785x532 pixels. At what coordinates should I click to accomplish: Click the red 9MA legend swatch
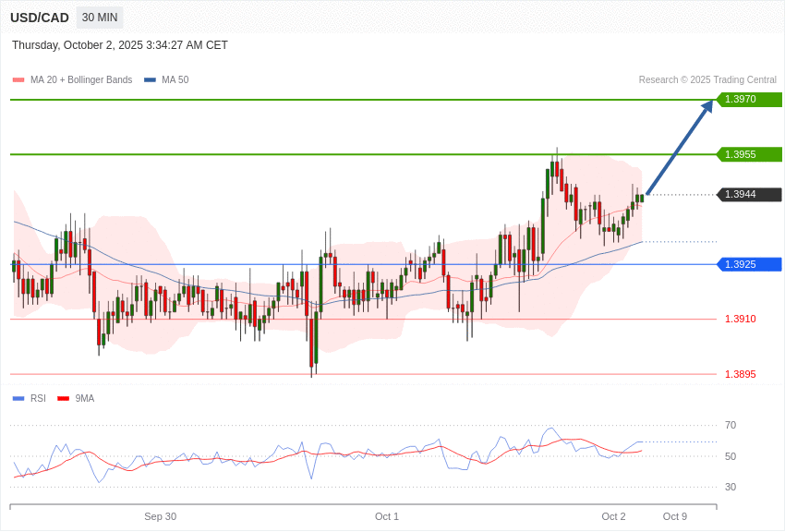63,399
